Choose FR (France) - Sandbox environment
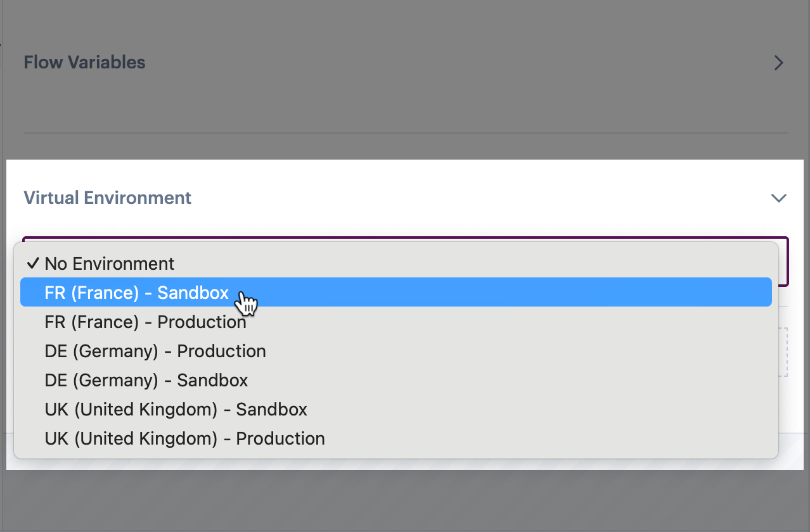 (x=136, y=293)
